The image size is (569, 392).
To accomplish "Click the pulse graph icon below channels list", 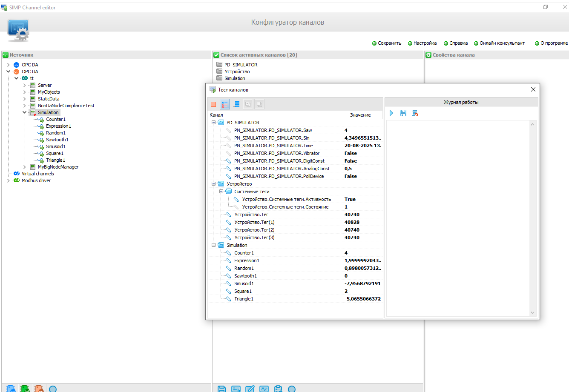I will coord(264,389).
